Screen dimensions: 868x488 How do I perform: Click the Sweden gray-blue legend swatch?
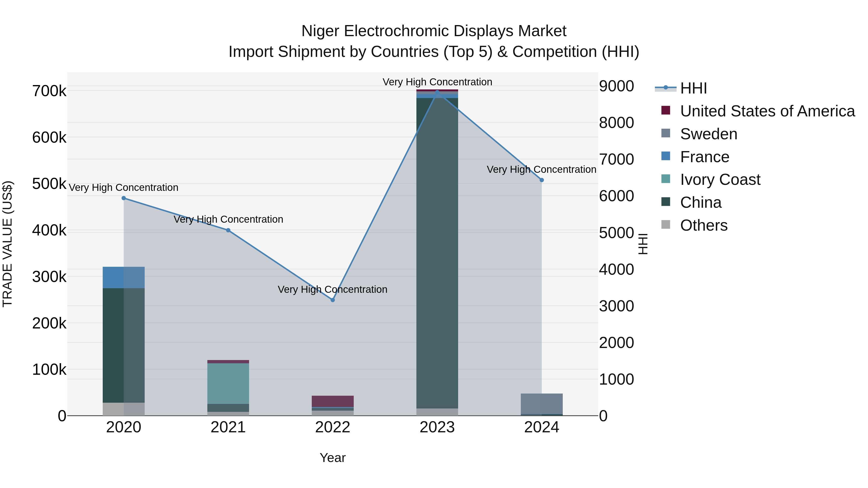[666, 133]
